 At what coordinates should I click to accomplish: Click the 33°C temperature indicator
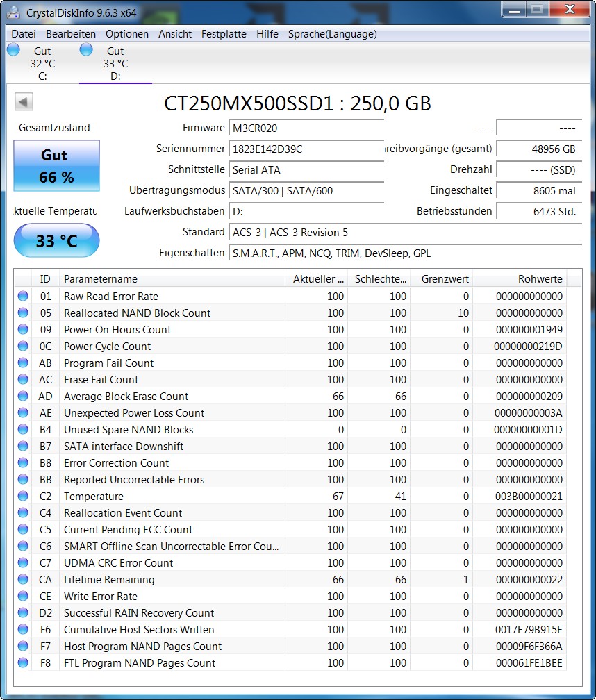56,240
